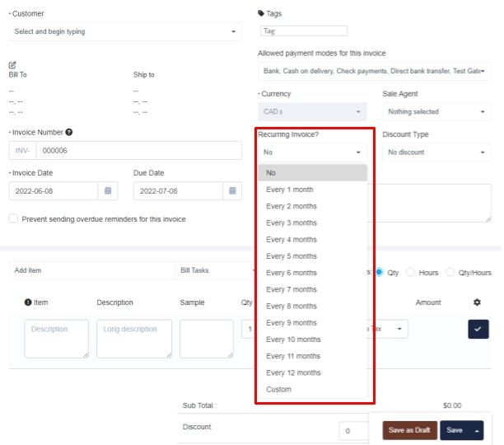Choose Every 3 months option
Viewport: 504px width, 445px height.
click(291, 222)
